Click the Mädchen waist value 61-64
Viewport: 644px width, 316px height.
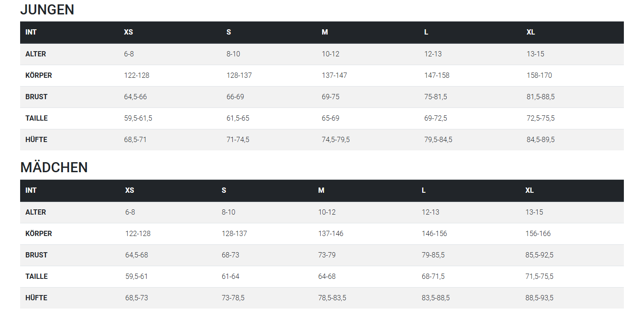pos(230,277)
